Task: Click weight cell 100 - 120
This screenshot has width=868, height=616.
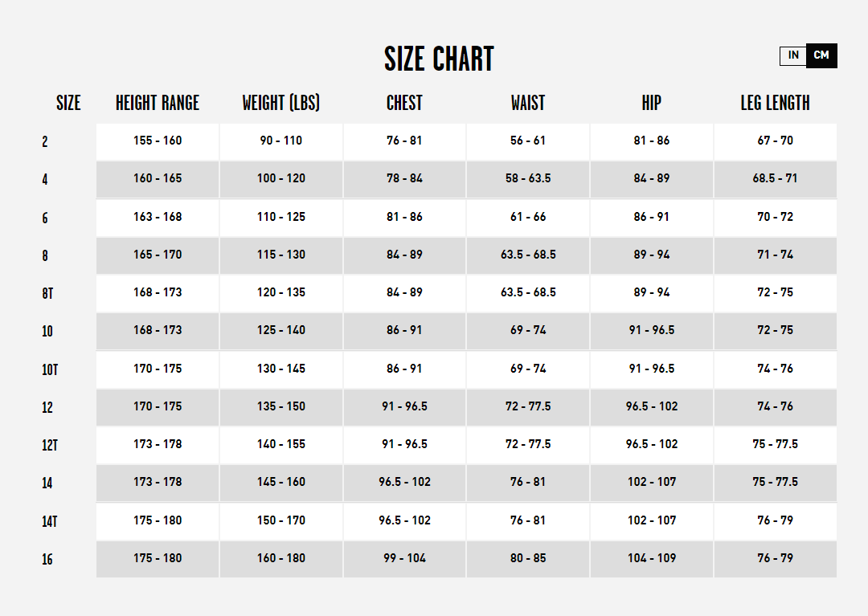Action: point(281,179)
